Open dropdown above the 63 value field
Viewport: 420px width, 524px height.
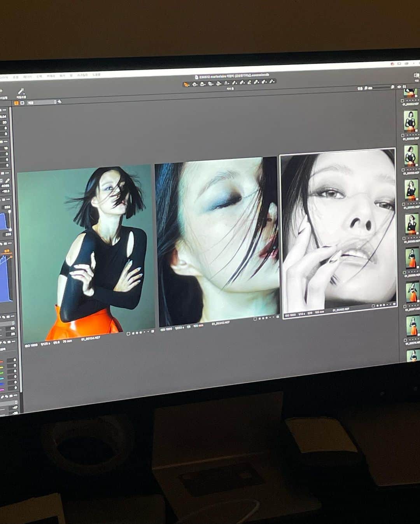(7, 323)
